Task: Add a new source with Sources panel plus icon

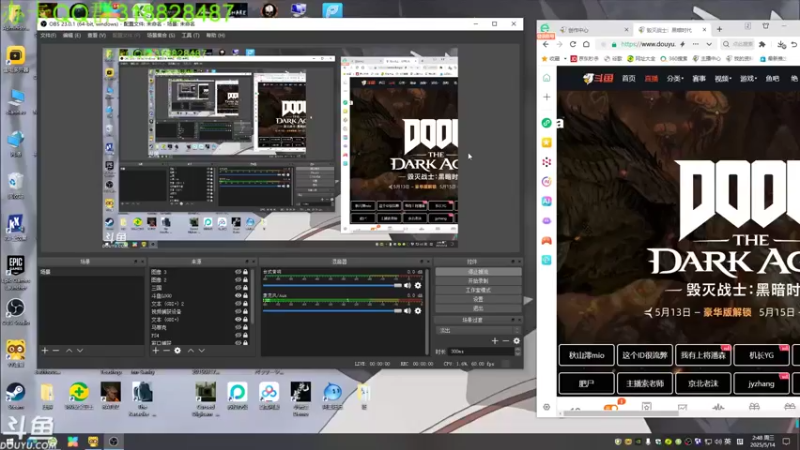Action: [x=156, y=351]
